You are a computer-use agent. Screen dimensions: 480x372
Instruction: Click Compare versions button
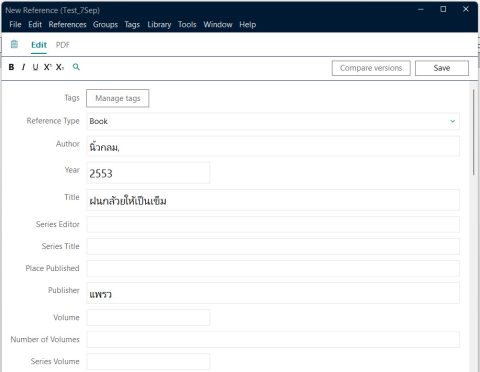click(x=371, y=68)
